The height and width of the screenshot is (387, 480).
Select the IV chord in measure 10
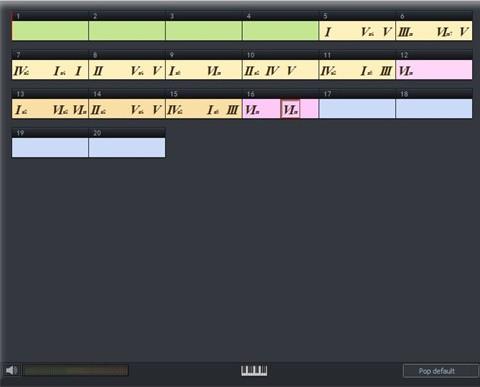pos(272,71)
